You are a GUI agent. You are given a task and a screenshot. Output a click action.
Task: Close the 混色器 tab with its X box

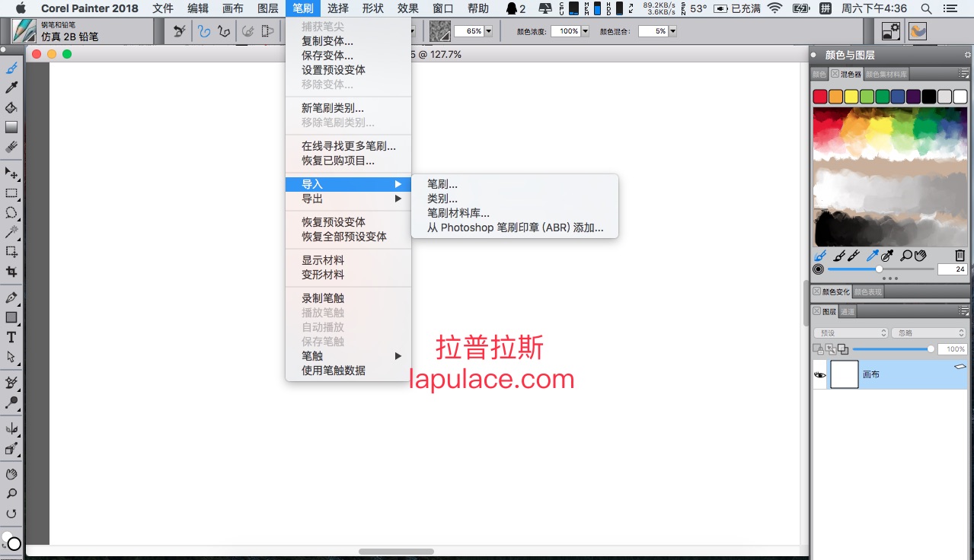[x=835, y=74]
